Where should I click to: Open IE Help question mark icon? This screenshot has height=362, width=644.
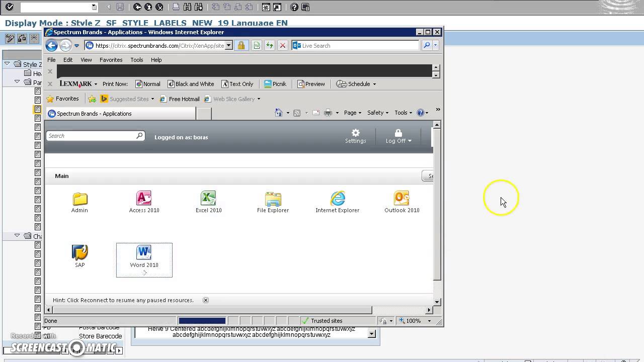(421, 113)
